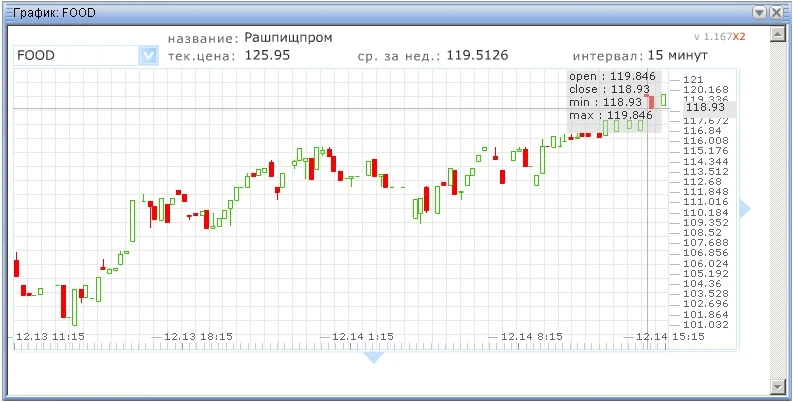Click the open : 119.846 tooltip line
The image size is (793, 402).
pos(612,76)
